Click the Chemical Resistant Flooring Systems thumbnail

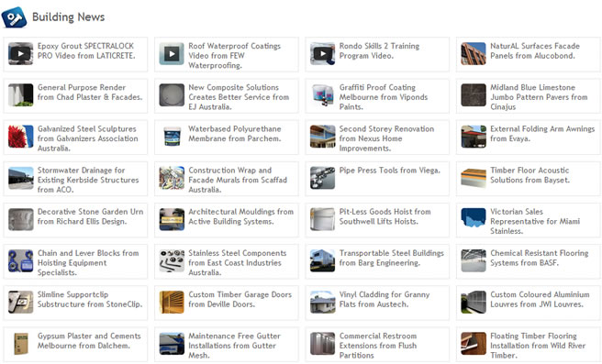point(474,260)
